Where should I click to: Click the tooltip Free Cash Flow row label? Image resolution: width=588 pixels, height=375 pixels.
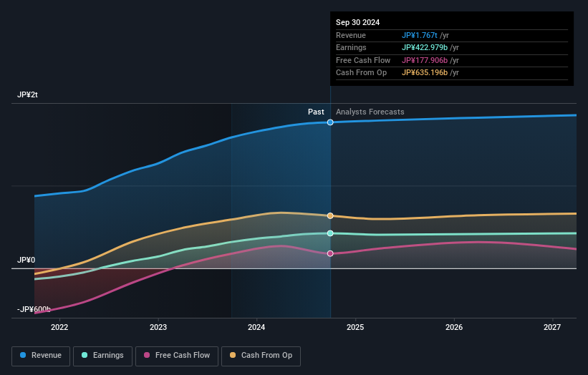pyautogui.click(x=363, y=60)
